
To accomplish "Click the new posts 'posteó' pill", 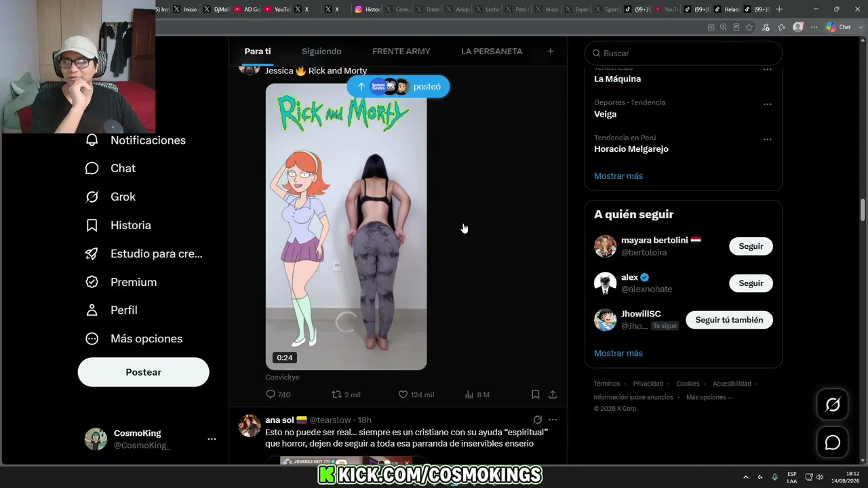I will [x=398, y=87].
